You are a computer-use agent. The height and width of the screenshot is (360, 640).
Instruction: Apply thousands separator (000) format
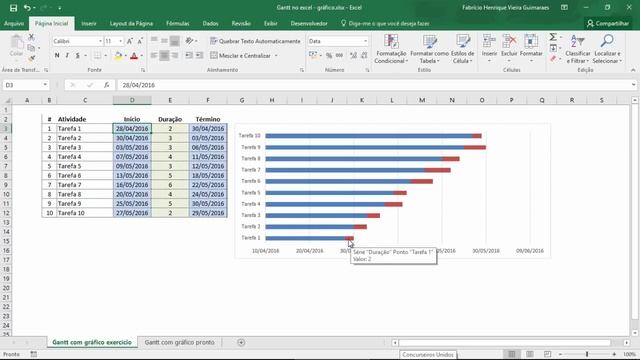339,56
